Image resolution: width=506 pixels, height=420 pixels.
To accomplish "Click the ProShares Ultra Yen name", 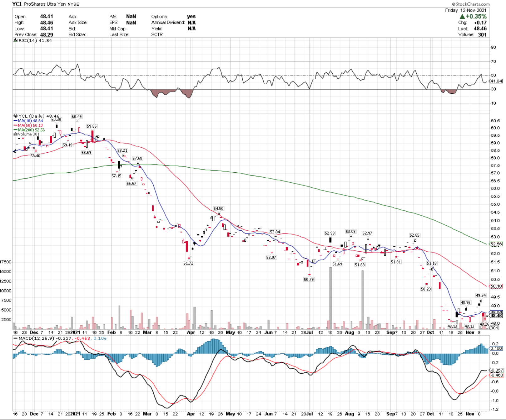I will [x=45, y=4].
